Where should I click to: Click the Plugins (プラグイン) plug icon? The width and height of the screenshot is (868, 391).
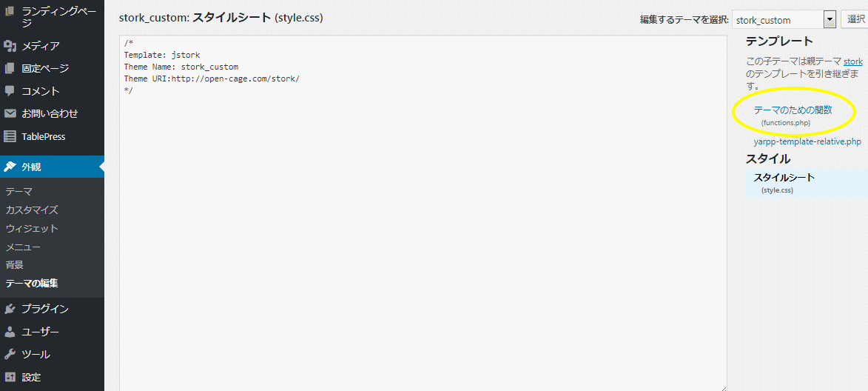tap(10, 309)
